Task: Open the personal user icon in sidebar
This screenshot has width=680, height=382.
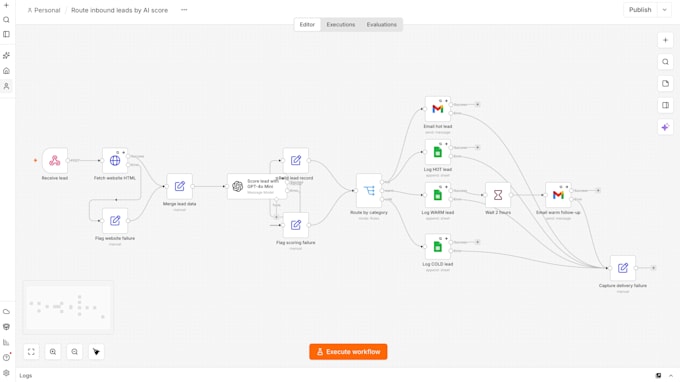Action: pos(6,86)
